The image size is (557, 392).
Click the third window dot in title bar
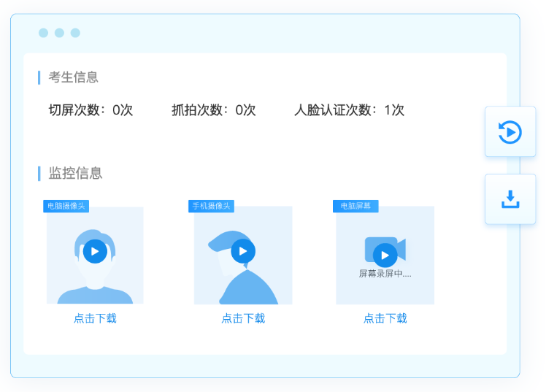75,33
